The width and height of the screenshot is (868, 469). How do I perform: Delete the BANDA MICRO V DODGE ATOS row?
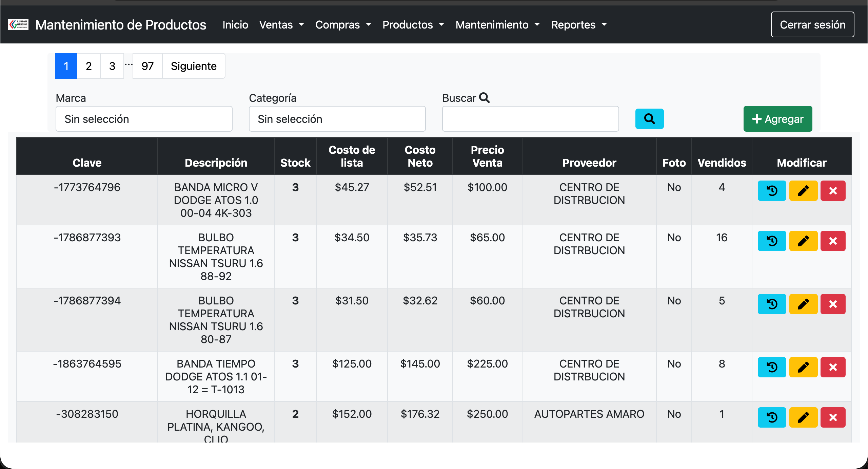(x=833, y=191)
